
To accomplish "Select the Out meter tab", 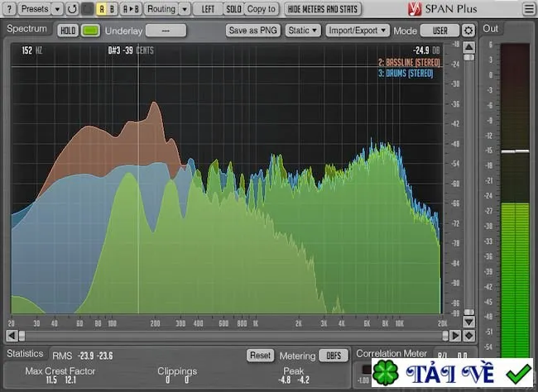I will click(491, 29).
